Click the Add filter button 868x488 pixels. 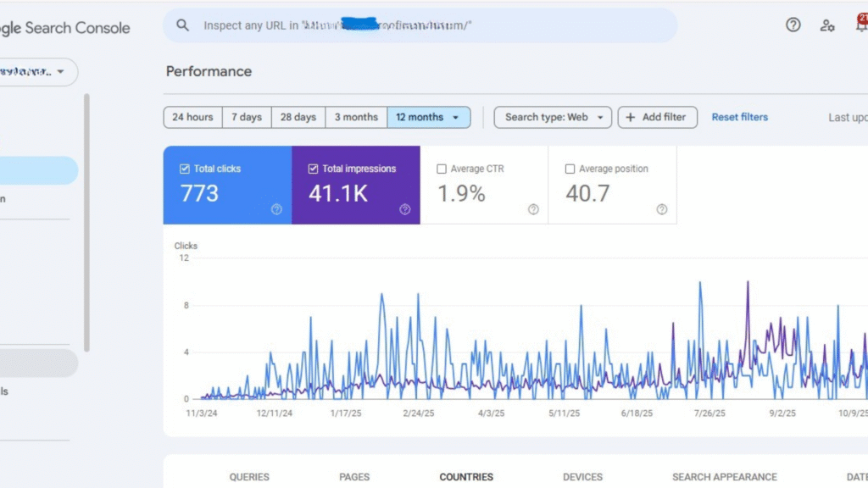coord(657,118)
